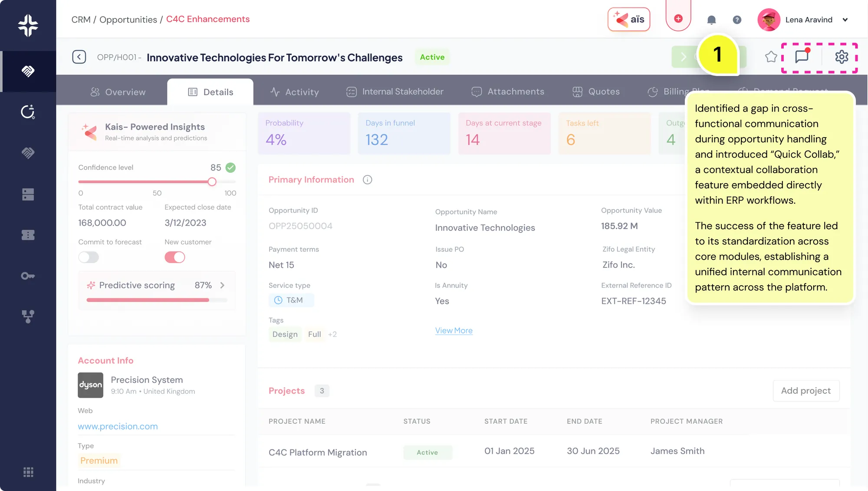Open the Internal Stakeholder tab

(395, 92)
